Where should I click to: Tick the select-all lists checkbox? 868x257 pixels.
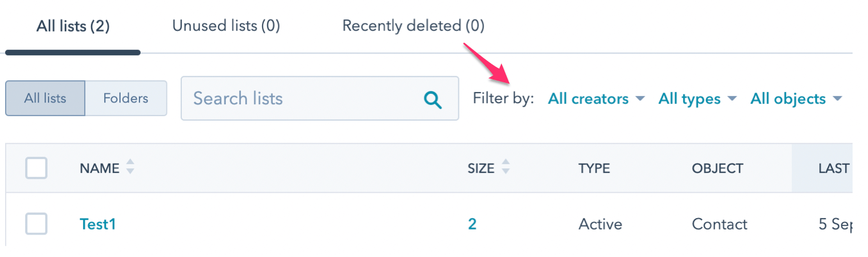pyautogui.click(x=36, y=168)
